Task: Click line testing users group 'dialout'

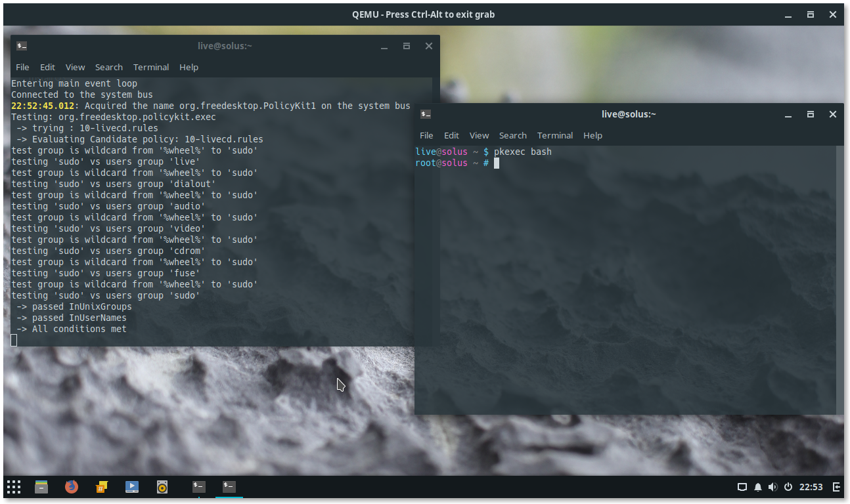Action: tap(114, 184)
